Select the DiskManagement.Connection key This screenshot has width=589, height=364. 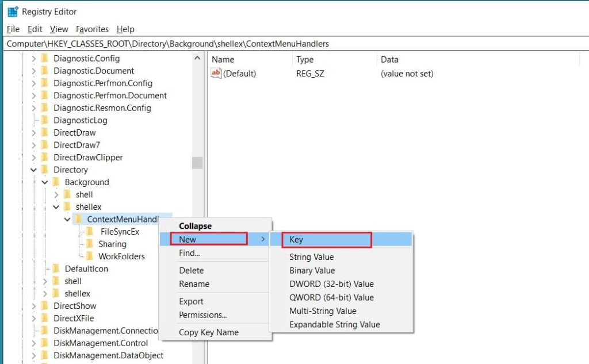click(106, 331)
